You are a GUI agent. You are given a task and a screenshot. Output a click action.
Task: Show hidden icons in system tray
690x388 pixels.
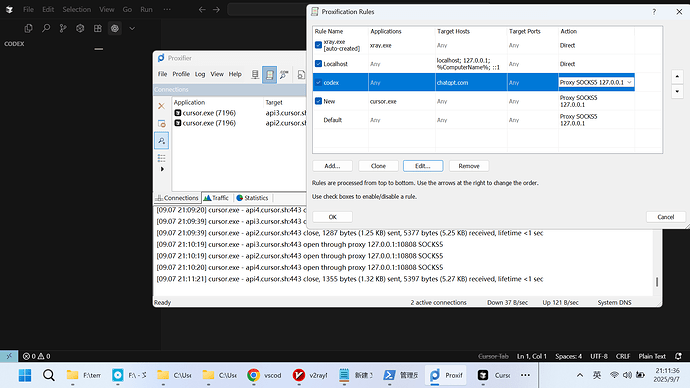[580, 375]
